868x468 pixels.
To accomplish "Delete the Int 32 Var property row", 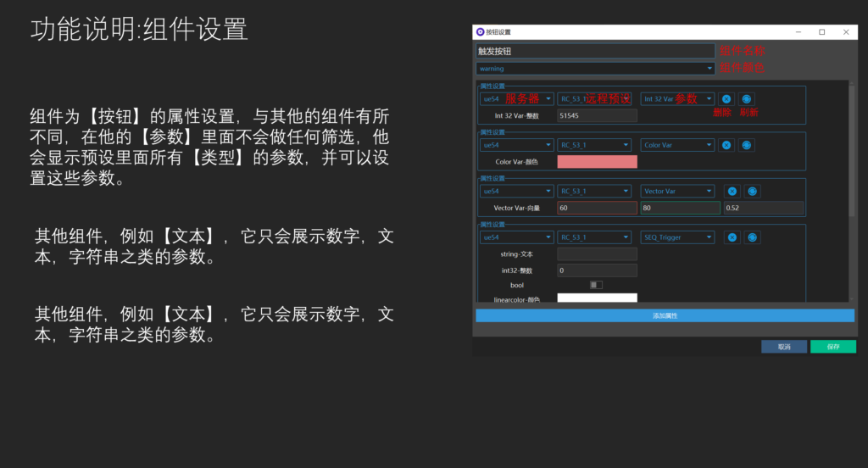I will point(726,99).
